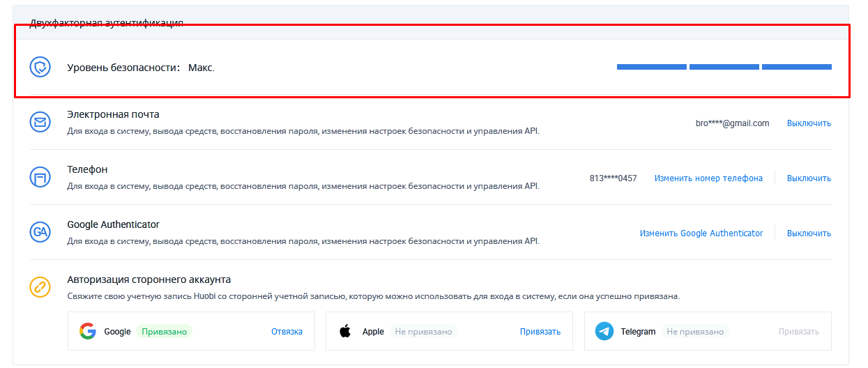The width and height of the screenshot is (868, 368).
Task: Click the greyed Привязать for Telegram
Action: 799,332
